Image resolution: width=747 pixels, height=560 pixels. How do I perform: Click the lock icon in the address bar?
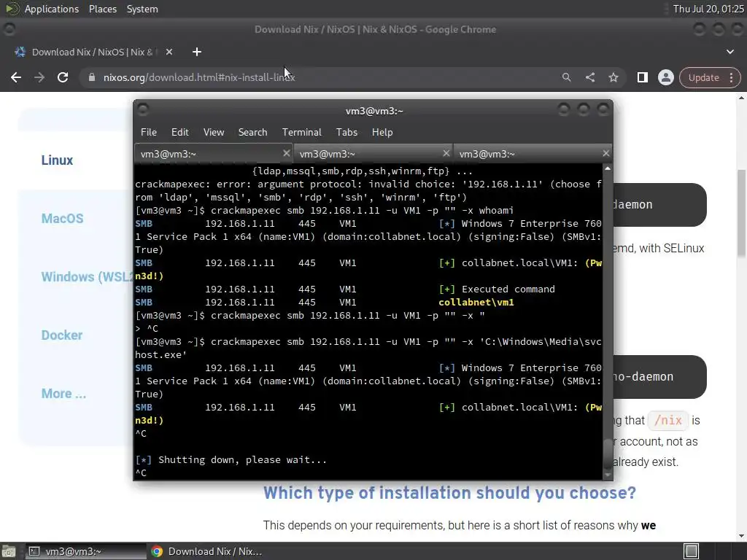coord(92,77)
